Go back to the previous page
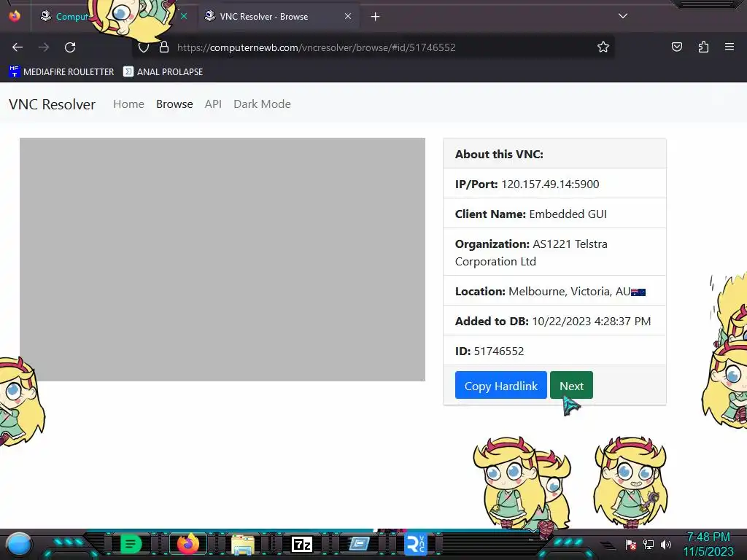Viewport: 747px width, 560px height. click(18, 47)
